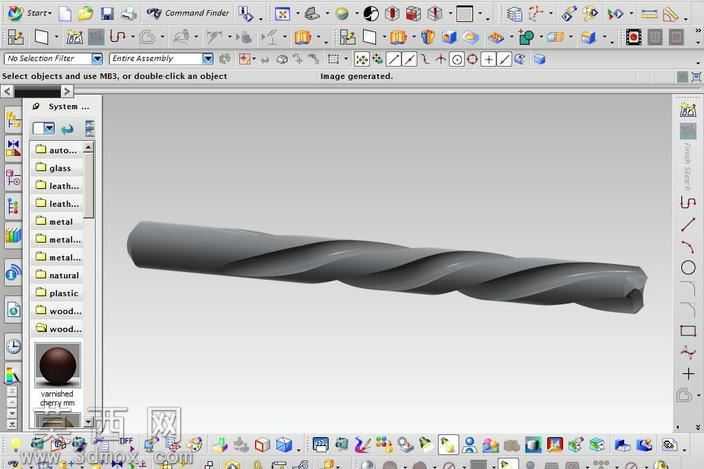The image size is (704, 469).
Task: Create a new file
Action: (x=65, y=14)
